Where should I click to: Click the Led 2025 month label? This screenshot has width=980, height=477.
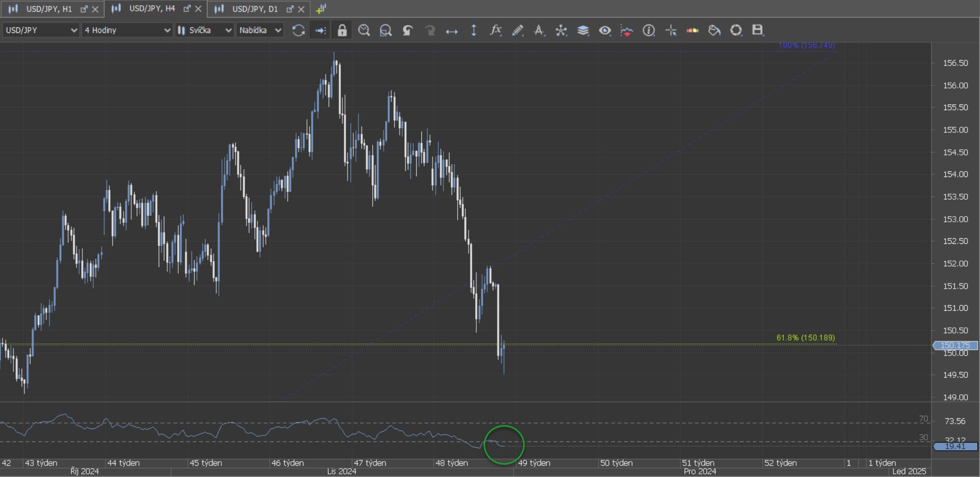[909, 471]
